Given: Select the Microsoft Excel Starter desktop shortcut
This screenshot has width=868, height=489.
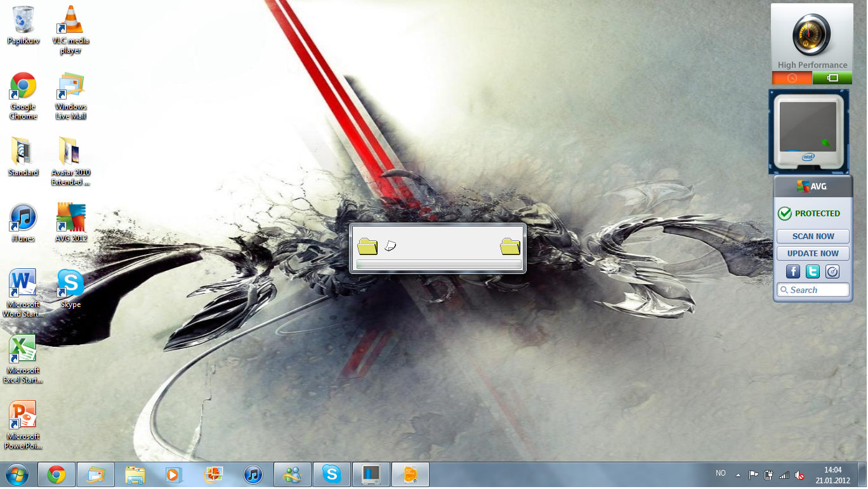Looking at the screenshot, I should 23,359.
